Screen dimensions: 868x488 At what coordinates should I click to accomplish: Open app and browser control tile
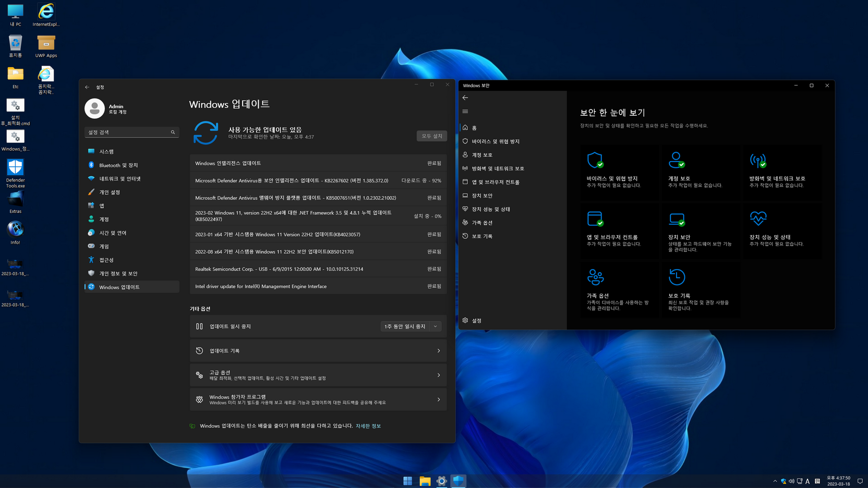[619, 231]
